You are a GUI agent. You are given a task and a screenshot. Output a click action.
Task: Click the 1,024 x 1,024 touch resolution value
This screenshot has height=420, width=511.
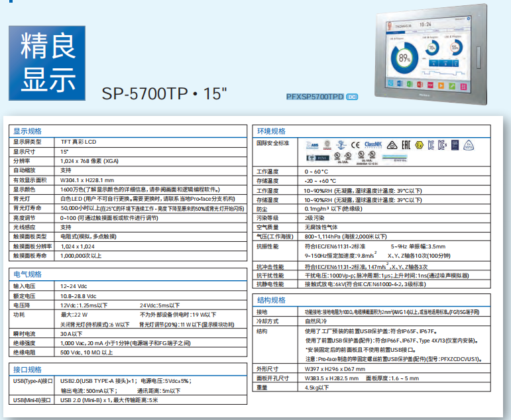(78, 246)
